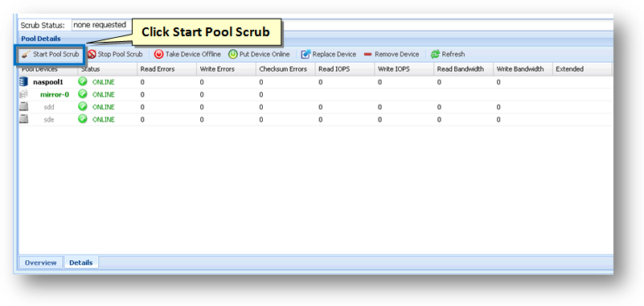Select the mirror-0 device row name
This screenshot has height=306, width=644.
pyautogui.click(x=55, y=94)
